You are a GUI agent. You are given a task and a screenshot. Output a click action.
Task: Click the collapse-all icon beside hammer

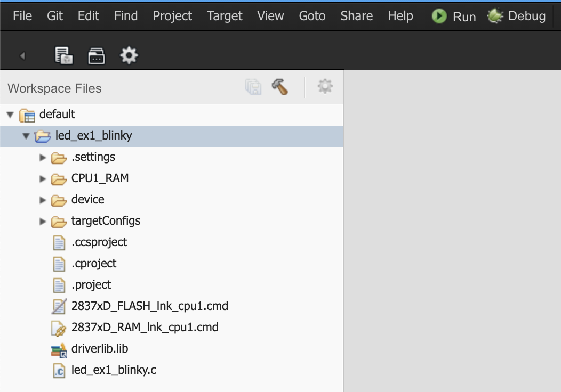tap(253, 87)
